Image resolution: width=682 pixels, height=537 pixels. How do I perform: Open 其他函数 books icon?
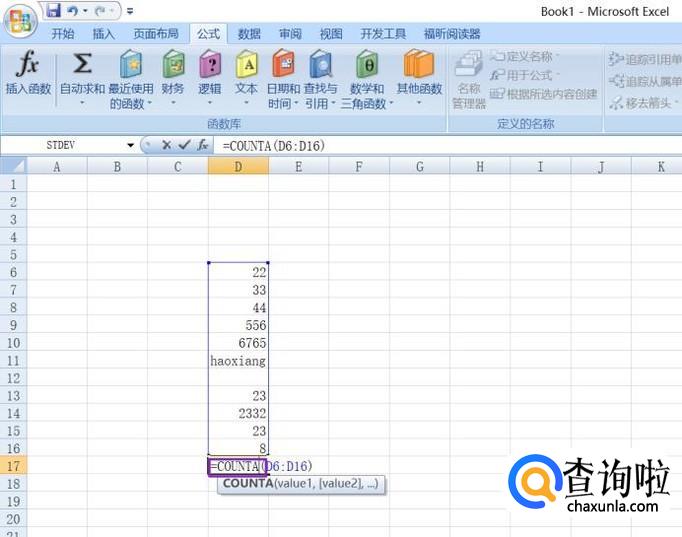pos(419,64)
